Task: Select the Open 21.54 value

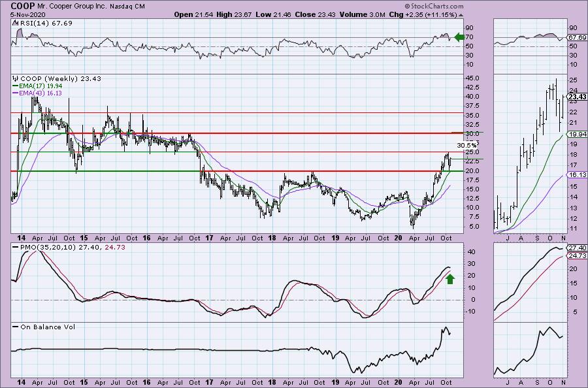Action: tap(193, 14)
